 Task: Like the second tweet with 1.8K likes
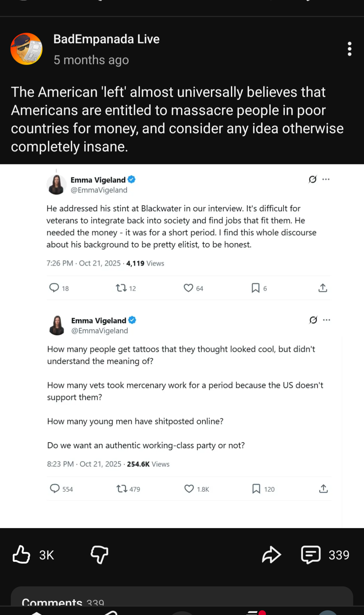point(189,489)
